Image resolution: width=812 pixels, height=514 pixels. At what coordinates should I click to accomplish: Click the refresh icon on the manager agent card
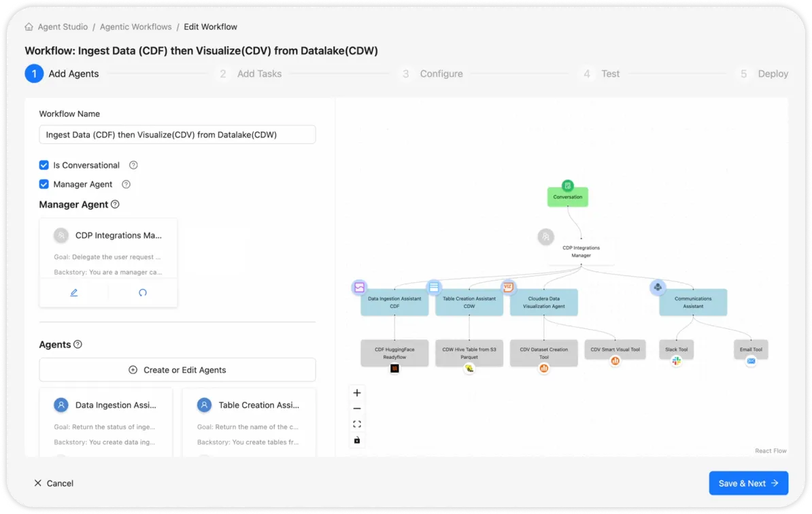(x=142, y=292)
